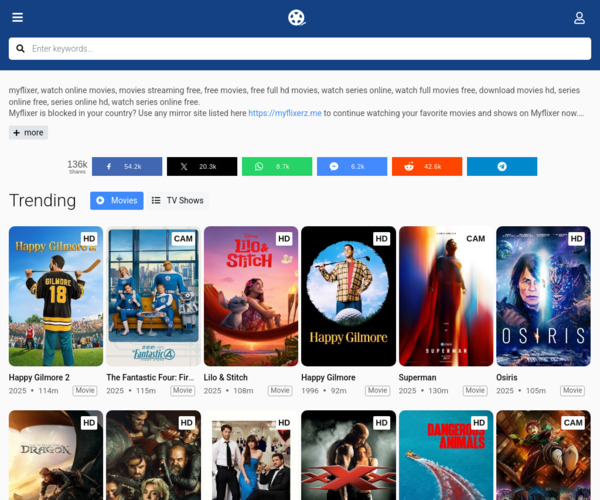Click the Osiris title text
The width and height of the screenshot is (600, 500).
[x=507, y=378]
